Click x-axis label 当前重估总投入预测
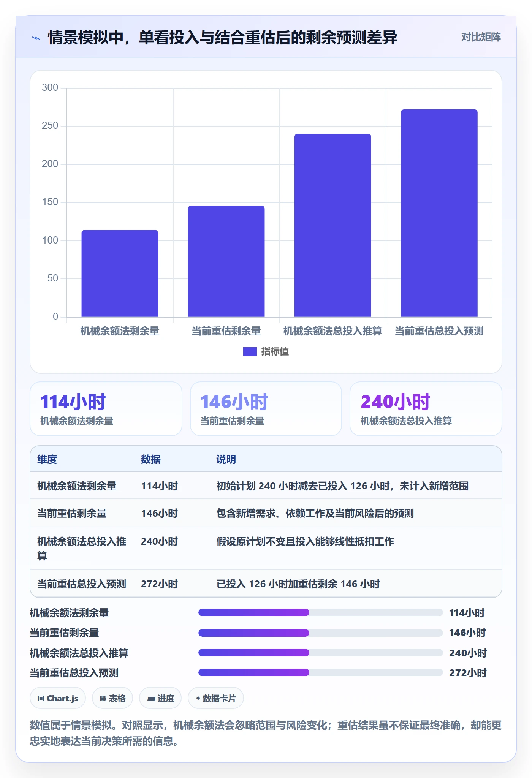This screenshot has width=532, height=778. (x=439, y=331)
